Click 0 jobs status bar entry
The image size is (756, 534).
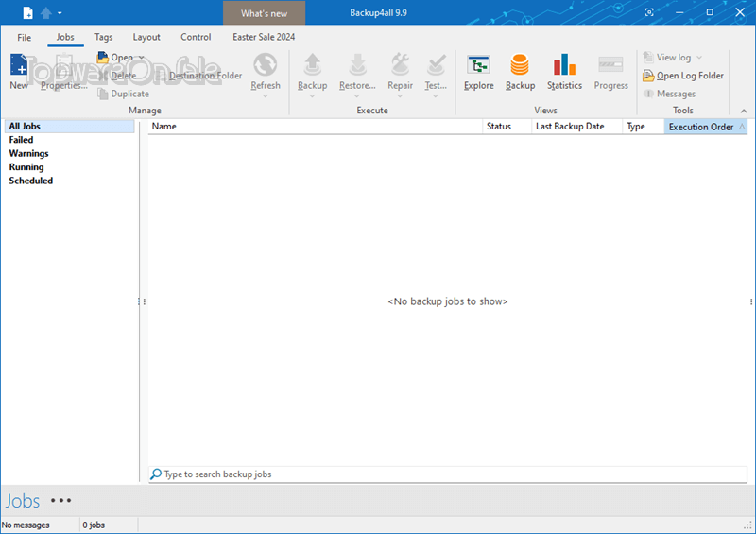click(94, 525)
